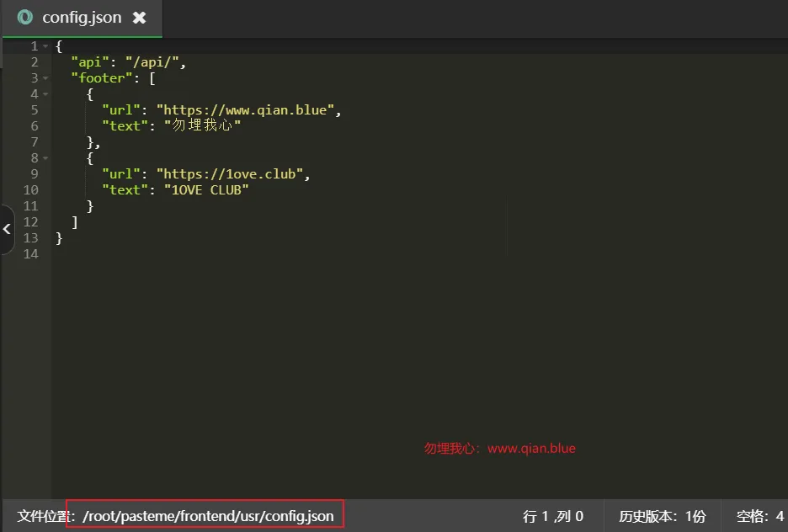Click the https://1ove.club URL string
The image size is (788, 532).
click(x=230, y=174)
